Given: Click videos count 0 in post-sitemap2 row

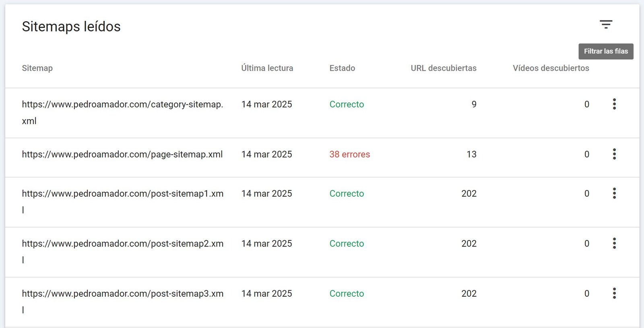Looking at the screenshot, I should 587,244.
